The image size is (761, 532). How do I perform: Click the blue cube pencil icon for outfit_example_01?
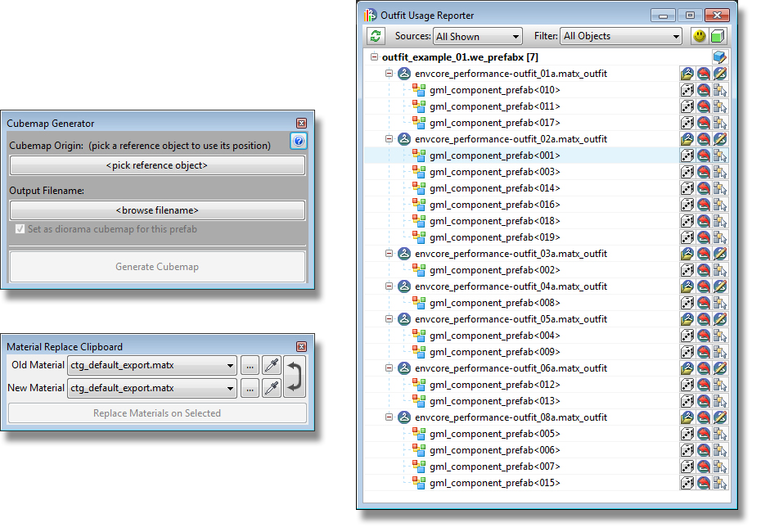pos(720,57)
